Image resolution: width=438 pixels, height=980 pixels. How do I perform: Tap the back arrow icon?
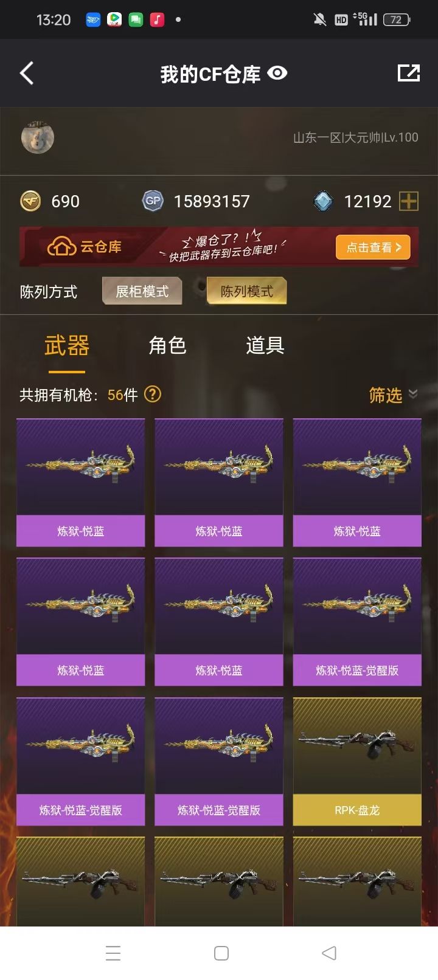pyautogui.click(x=27, y=74)
